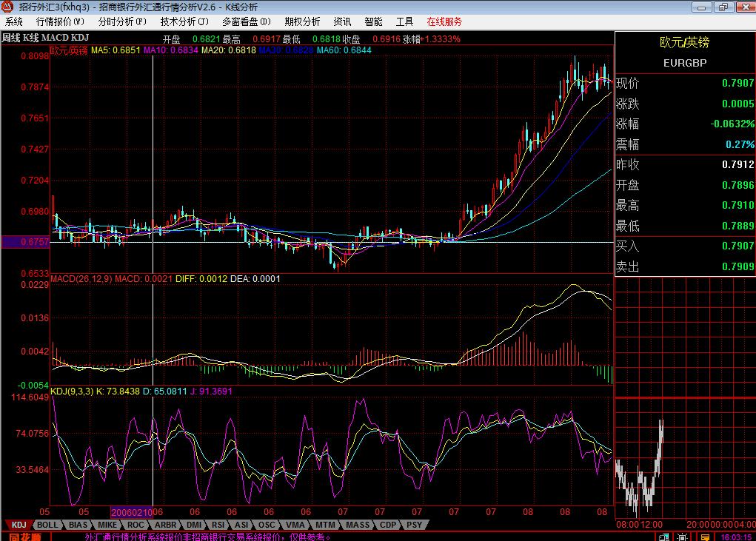This screenshot has height=541, width=756.
Task: Switch to the MTM indicator tab
Action: click(325, 525)
